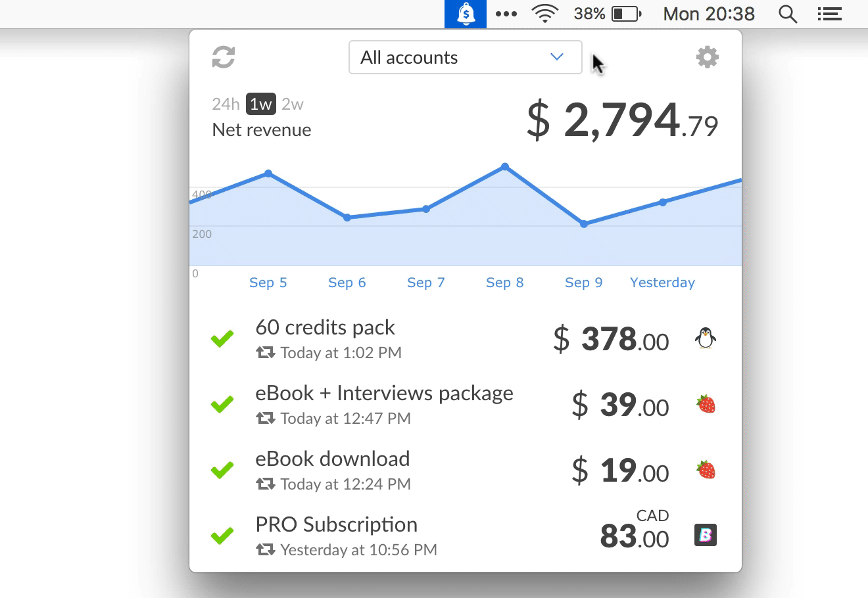
Task: Click the 38% battery percentage text
Action: click(x=589, y=14)
